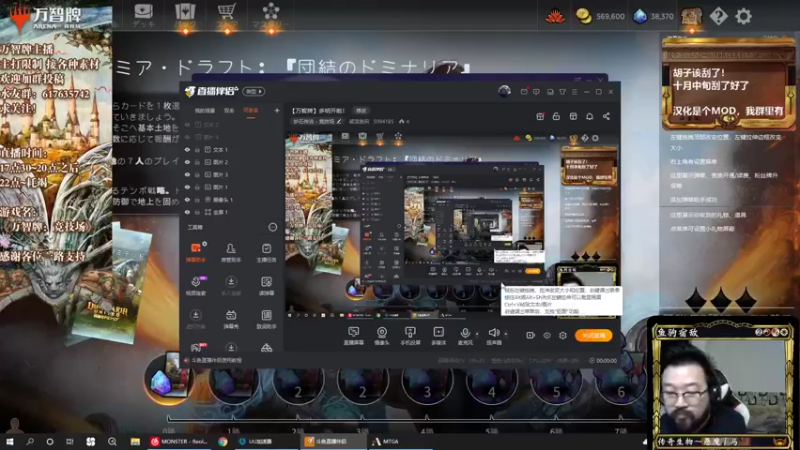The width and height of the screenshot is (800, 450).
Task: Click the record video icon beside the eye
Action: (x=531, y=335)
